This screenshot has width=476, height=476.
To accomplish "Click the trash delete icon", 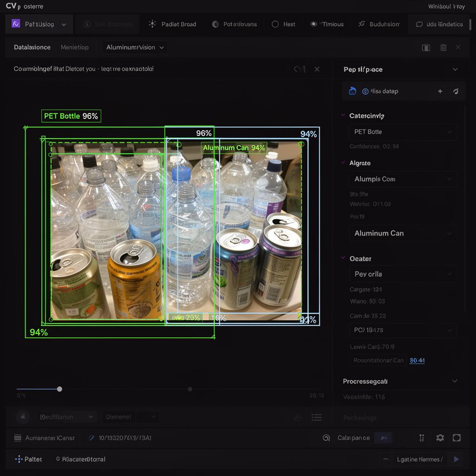I will click(443, 47).
